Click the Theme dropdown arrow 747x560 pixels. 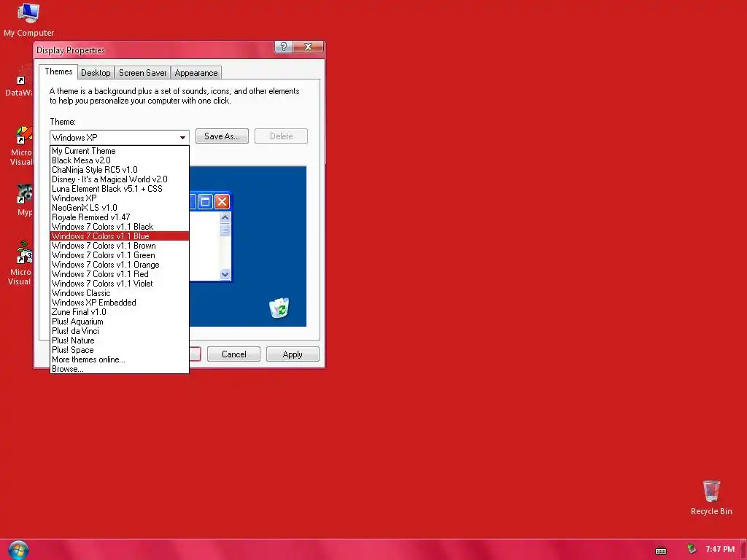pos(182,138)
